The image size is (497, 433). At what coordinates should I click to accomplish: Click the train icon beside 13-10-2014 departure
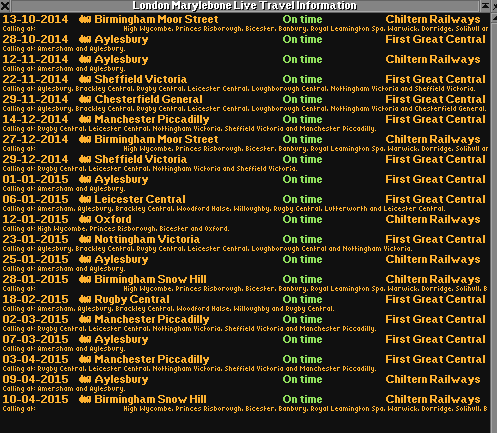[85, 20]
